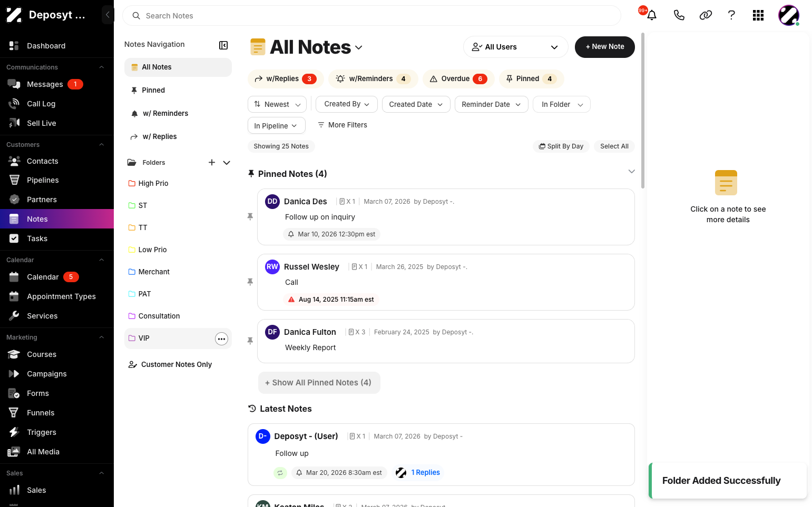The image size is (812, 507).
Task: Toggle the Pinned filter chip
Action: (x=531, y=79)
